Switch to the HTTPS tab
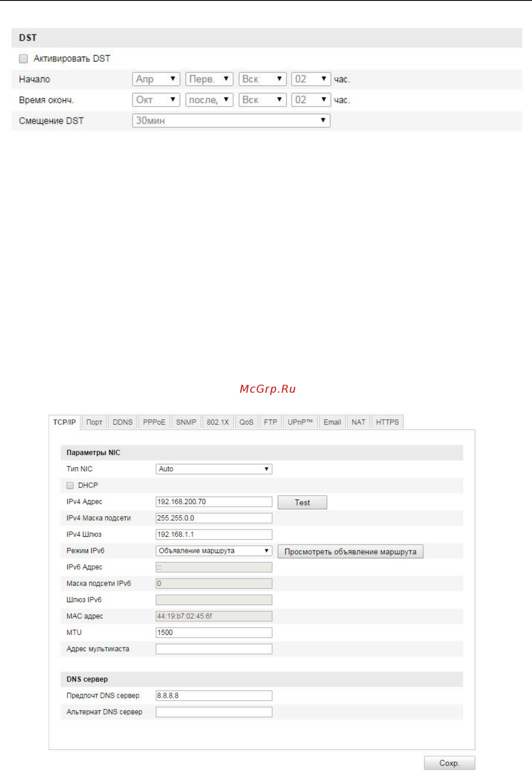532x777 pixels. tap(387, 422)
